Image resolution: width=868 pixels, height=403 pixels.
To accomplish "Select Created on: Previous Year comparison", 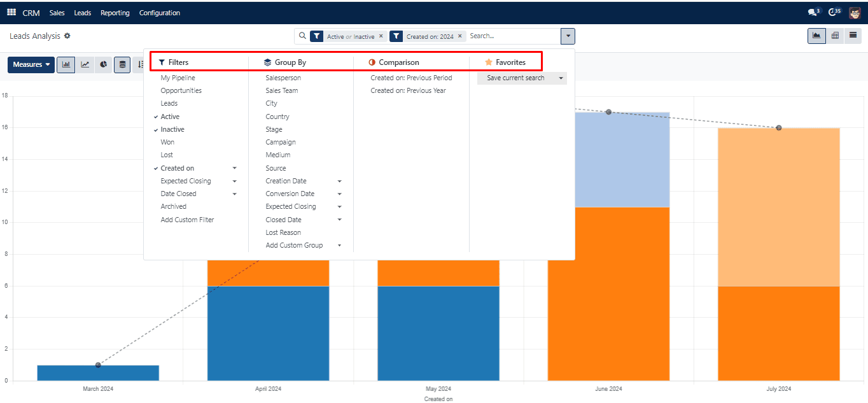I will coord(409,90).
